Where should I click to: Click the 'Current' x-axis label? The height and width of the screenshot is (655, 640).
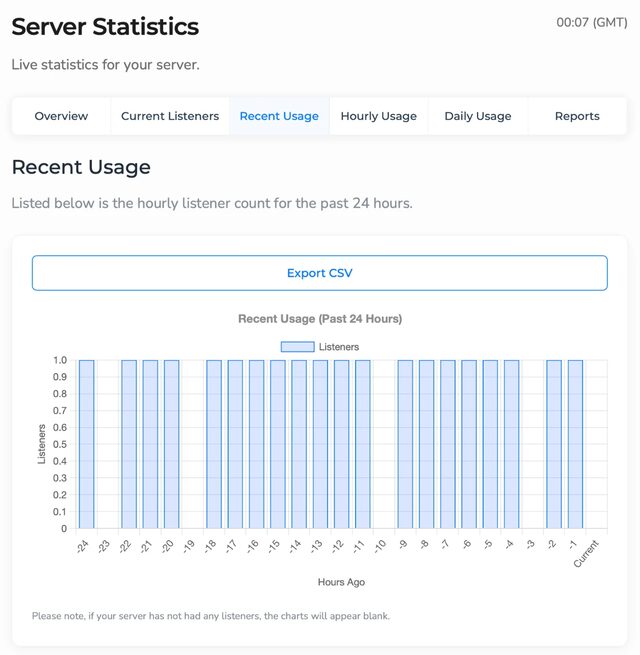(586, 553)
